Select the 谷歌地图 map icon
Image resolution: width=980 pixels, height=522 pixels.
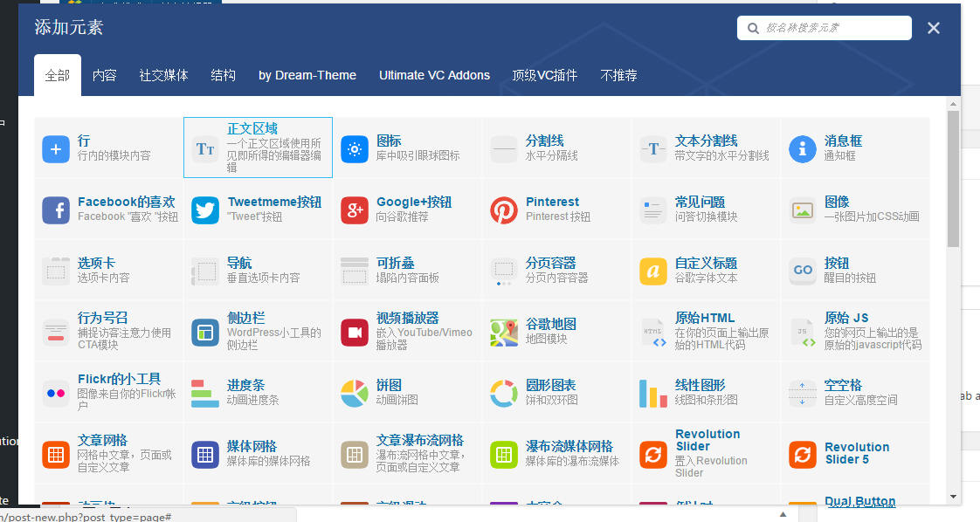[504, 332]
